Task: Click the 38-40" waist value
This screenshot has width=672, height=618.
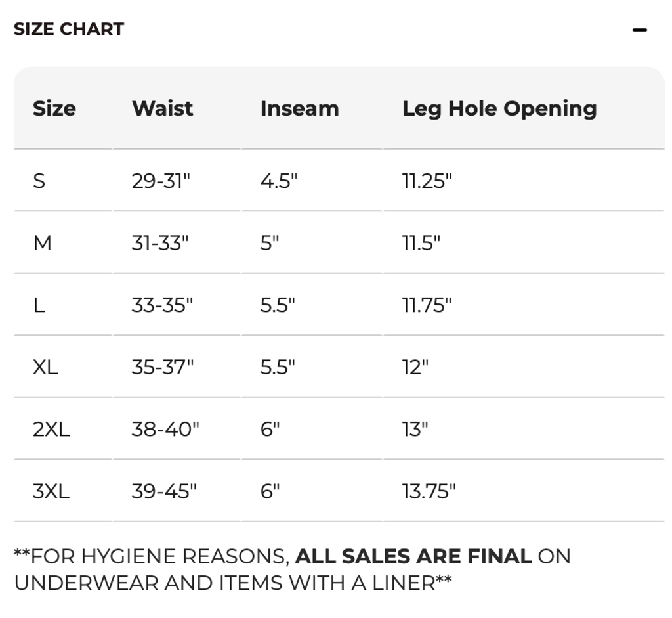Action: (165, 430)
